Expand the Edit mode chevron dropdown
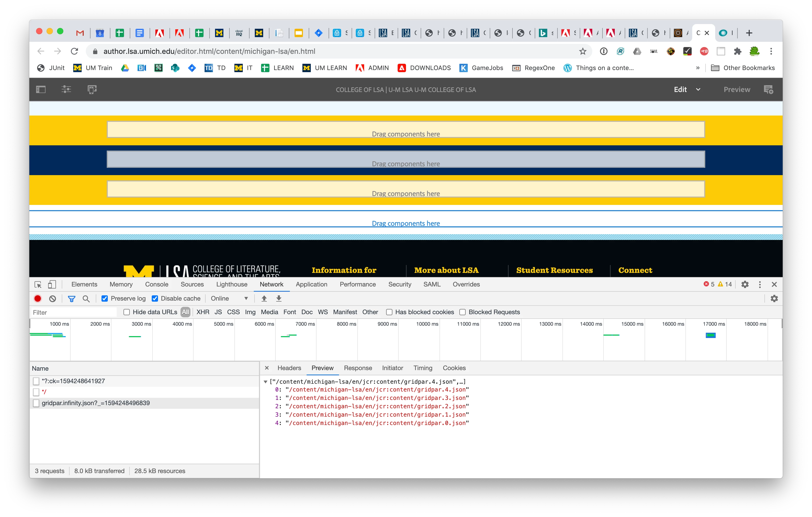812x517 pixels. 698,89
